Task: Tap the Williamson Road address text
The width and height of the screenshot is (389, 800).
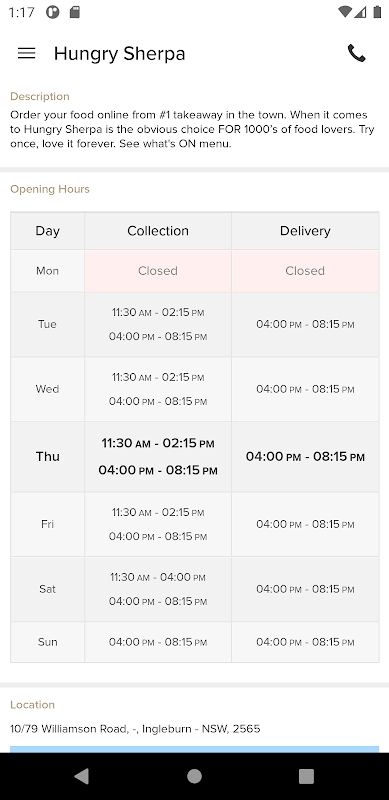Action: [135, 729]
